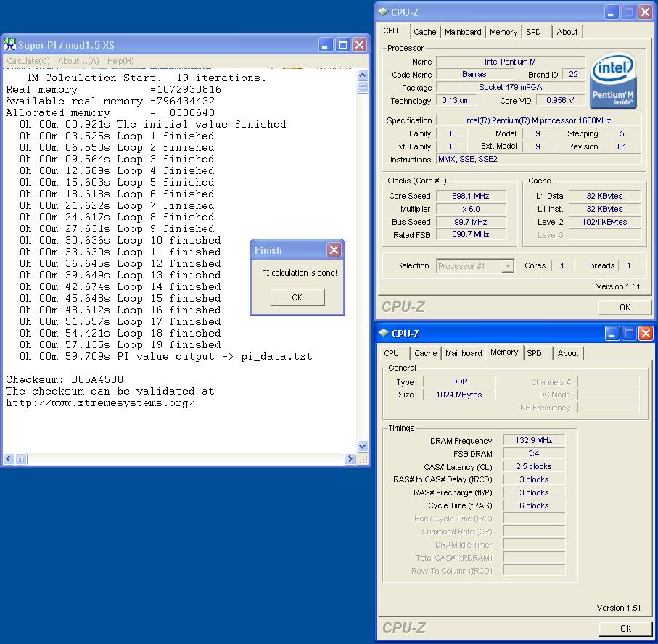Close the bottom CPU-Z window

tap(646, 334)
